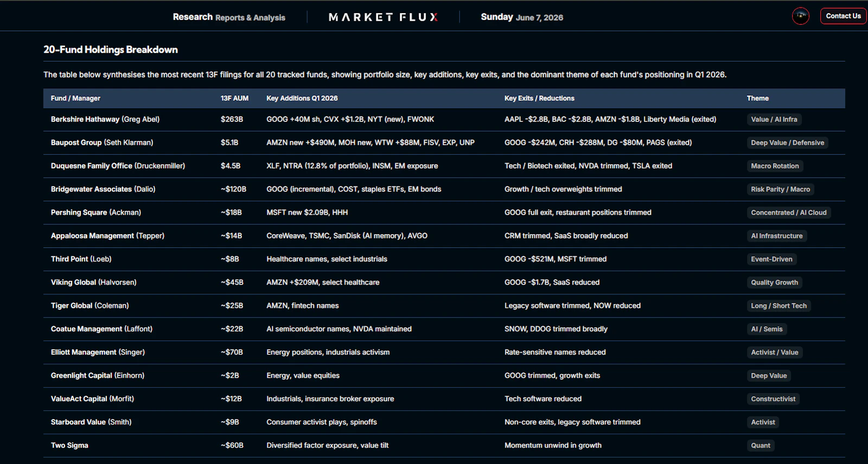This screenshot has width=868, height=464.
Task: Open the round profile avatar icon
Action: (x=800, y=16)
